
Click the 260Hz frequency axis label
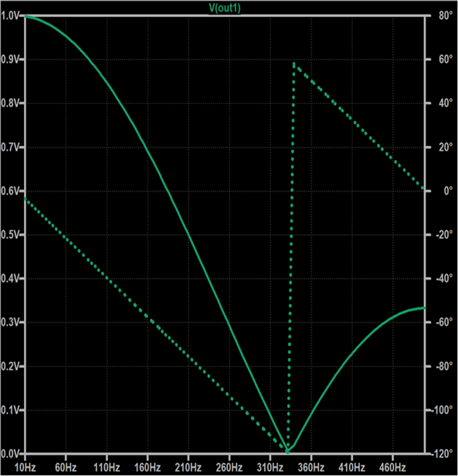[x=229, y=467]
